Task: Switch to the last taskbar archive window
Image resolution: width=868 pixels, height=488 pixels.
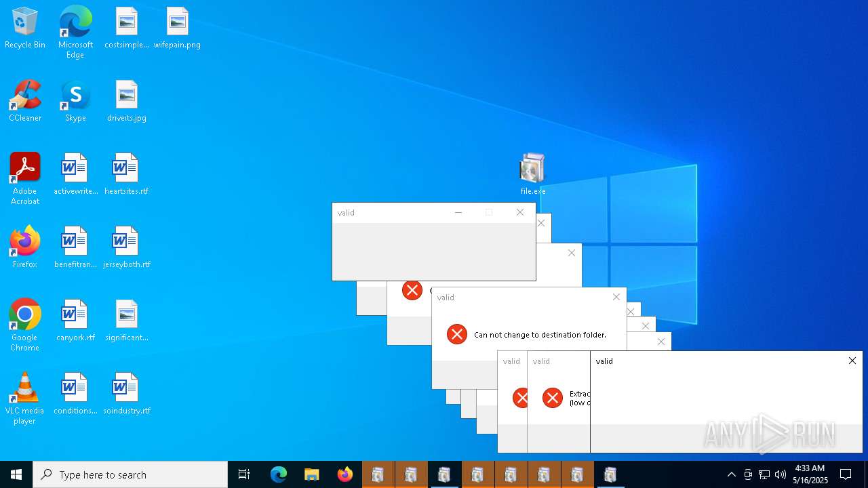Action: click(610, 474)
